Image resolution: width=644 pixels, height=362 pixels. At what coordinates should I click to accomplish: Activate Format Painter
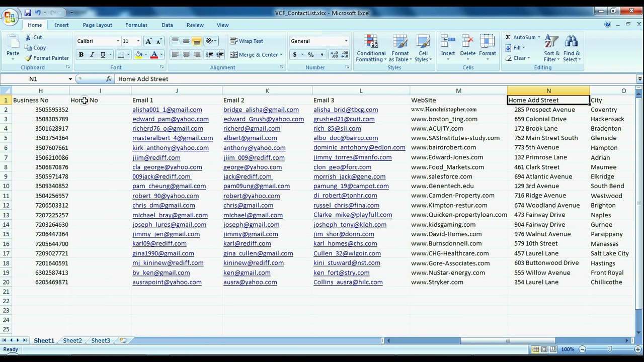coord(47,58)
